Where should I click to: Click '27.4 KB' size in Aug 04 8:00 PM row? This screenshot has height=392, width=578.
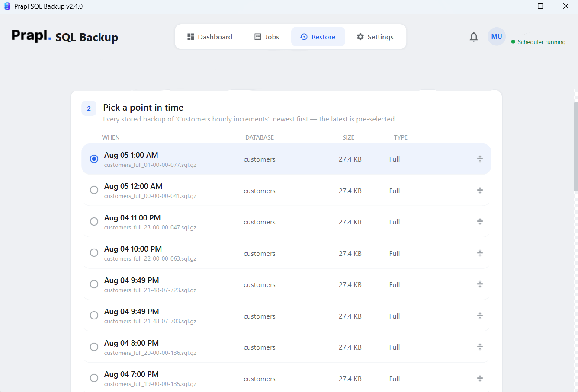(350, 347)
